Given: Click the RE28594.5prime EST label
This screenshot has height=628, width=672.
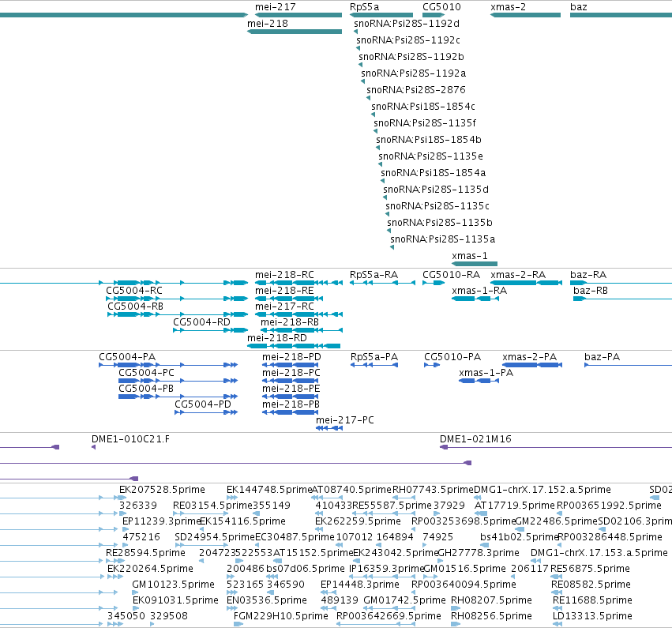Looking at the screenshot, I should [145, 553].
